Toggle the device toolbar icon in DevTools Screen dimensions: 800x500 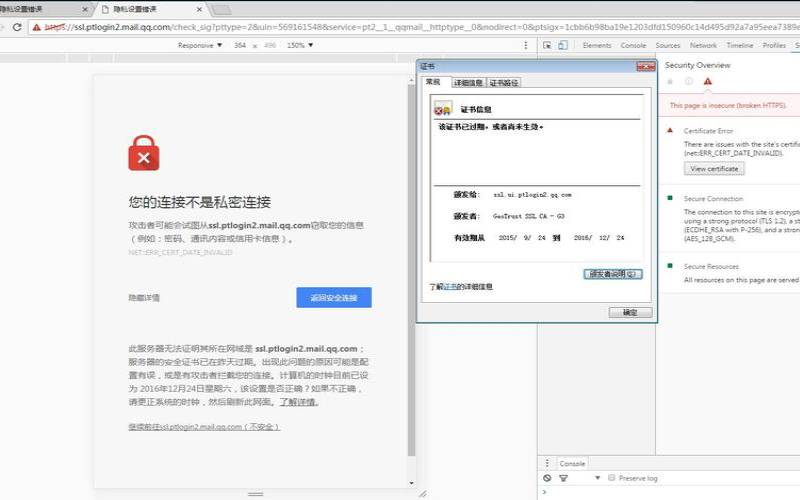562,45
